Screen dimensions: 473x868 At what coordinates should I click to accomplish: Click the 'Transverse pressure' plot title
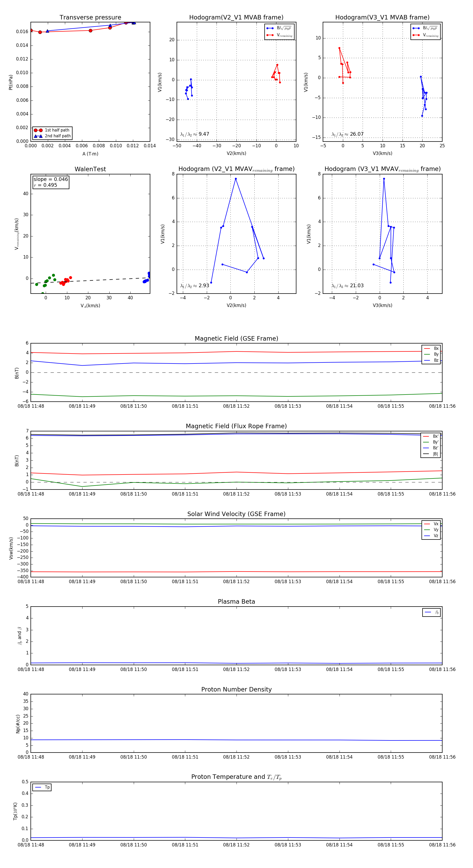[x=90, y=18]
